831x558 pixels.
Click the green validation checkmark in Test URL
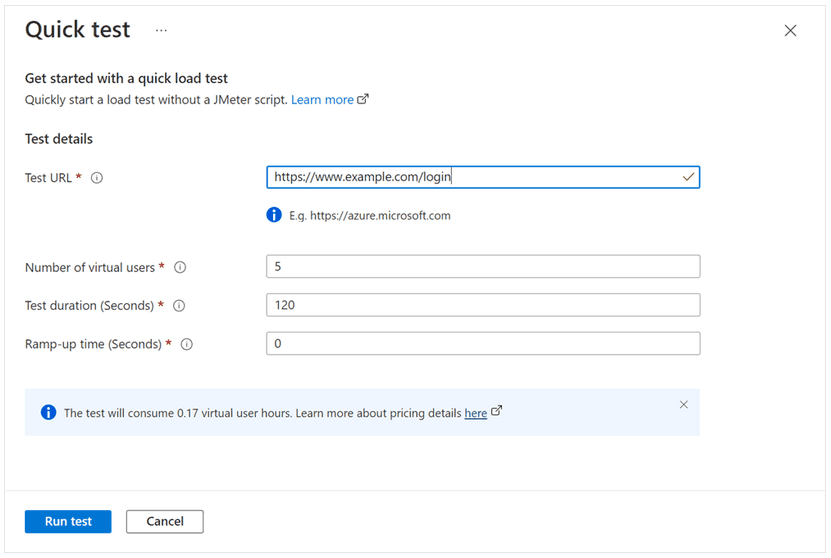[x=688, y=177]
